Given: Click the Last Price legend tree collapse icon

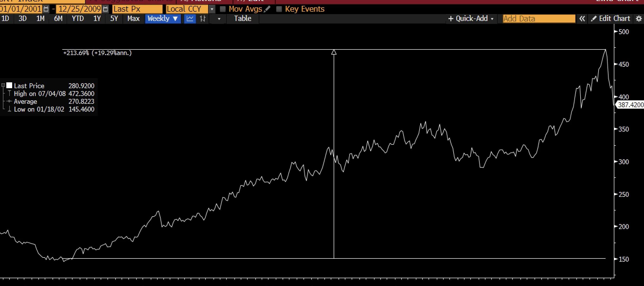Looking at the screenshot, I should pos(3,86).
